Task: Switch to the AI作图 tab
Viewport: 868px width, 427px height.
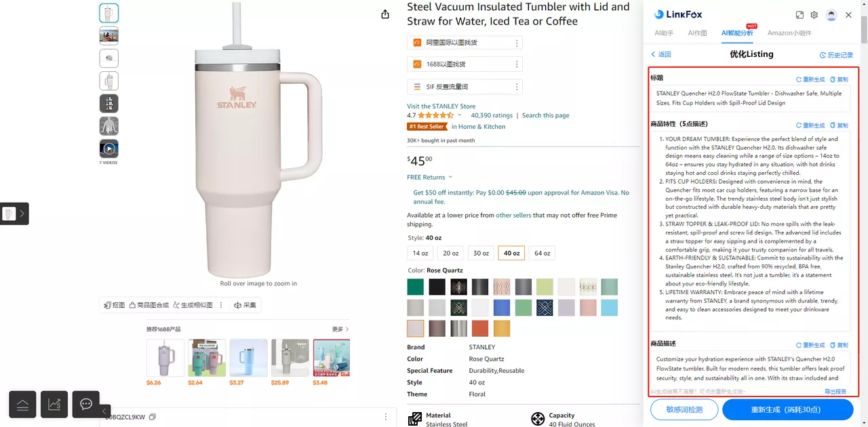Action: (697, 33)
